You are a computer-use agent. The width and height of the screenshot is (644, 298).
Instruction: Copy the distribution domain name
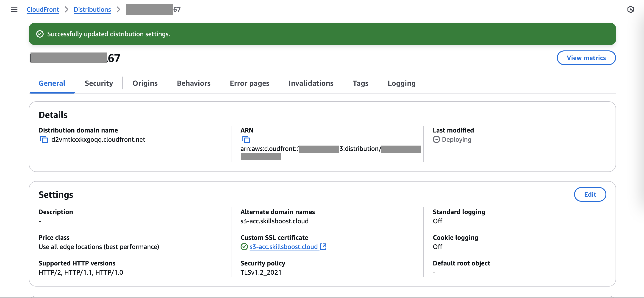[x=44, y=139]
